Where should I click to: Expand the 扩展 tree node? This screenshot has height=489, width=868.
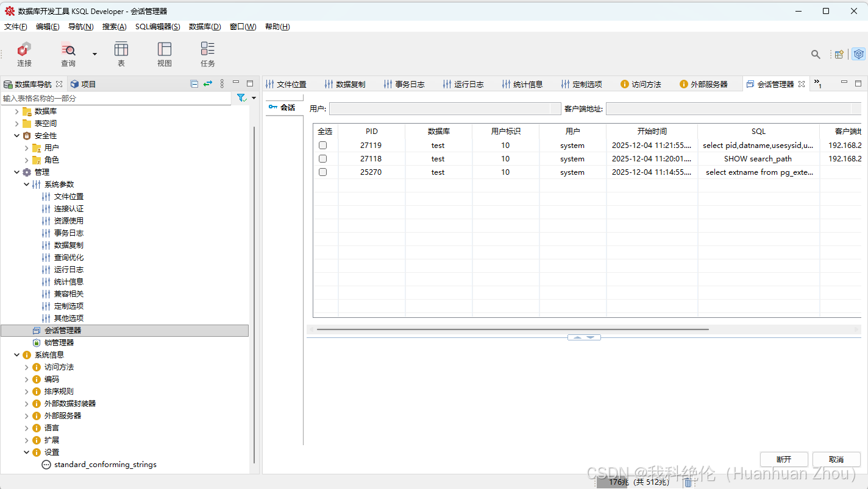click(27, 440)
